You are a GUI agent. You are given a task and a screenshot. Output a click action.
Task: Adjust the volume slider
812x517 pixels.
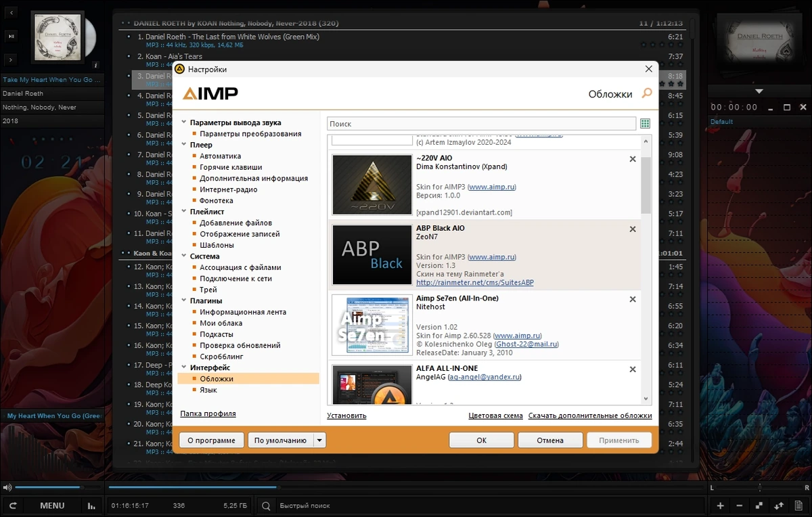[58, 487]
